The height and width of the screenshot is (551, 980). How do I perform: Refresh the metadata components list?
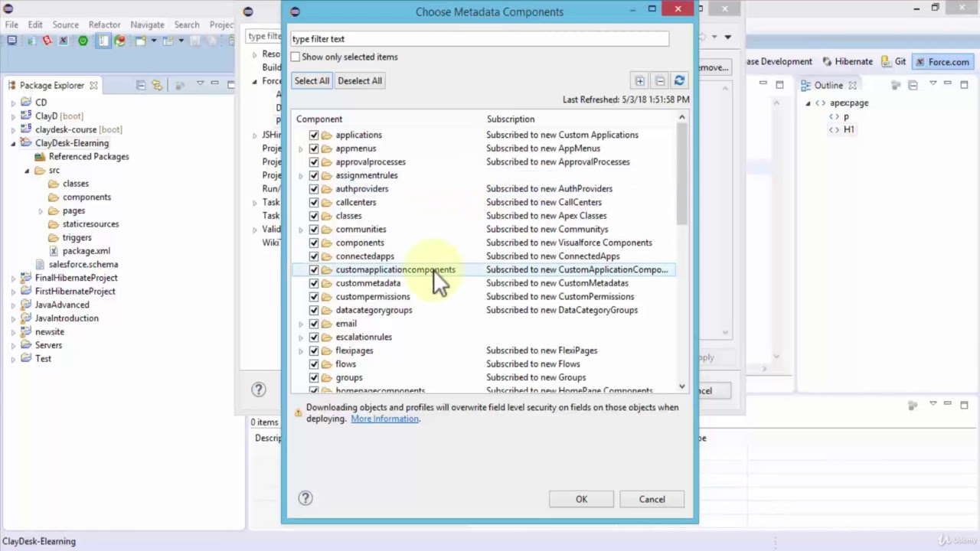679,80
